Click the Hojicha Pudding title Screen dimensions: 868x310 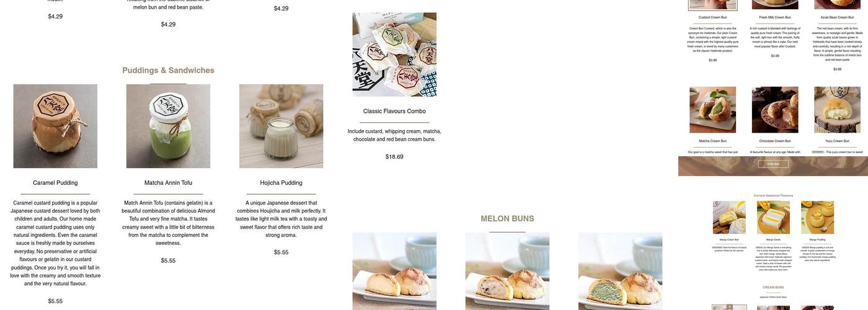[281, 183]
